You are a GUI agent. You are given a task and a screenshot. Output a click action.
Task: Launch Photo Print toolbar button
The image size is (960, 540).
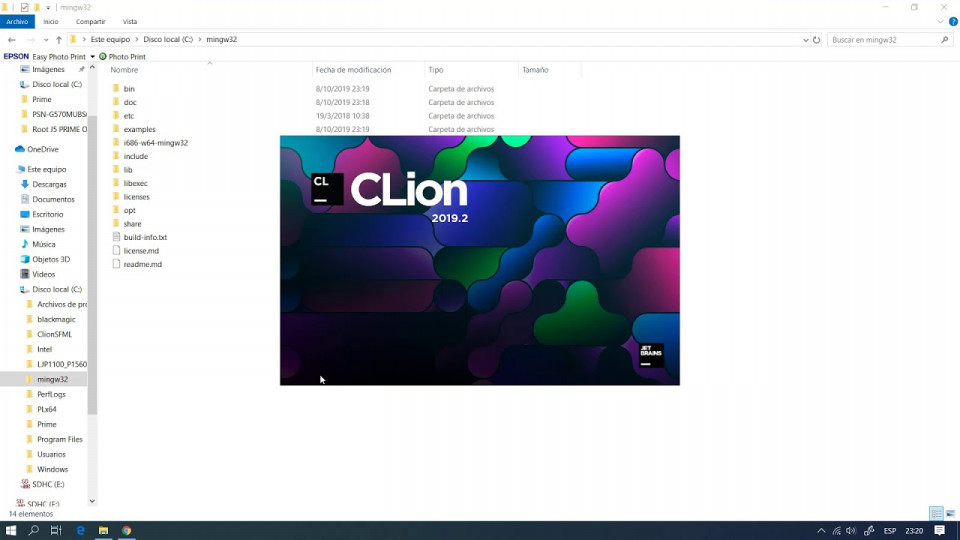coord(122,56)
